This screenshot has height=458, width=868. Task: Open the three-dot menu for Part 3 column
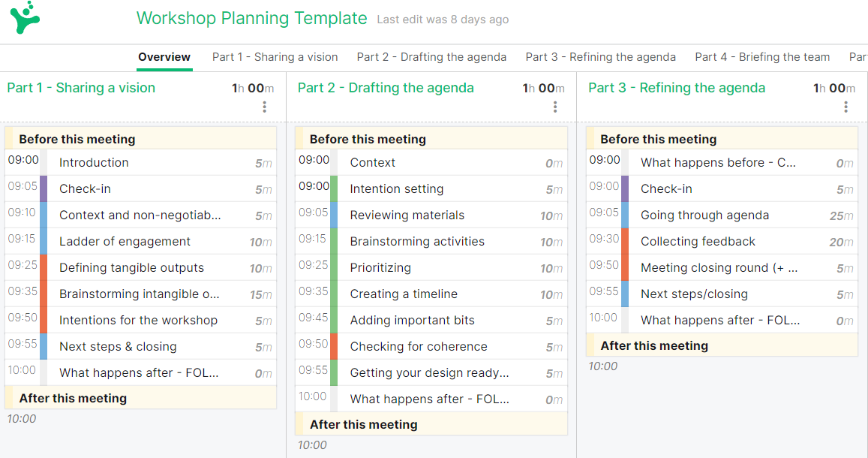(845, 107)
